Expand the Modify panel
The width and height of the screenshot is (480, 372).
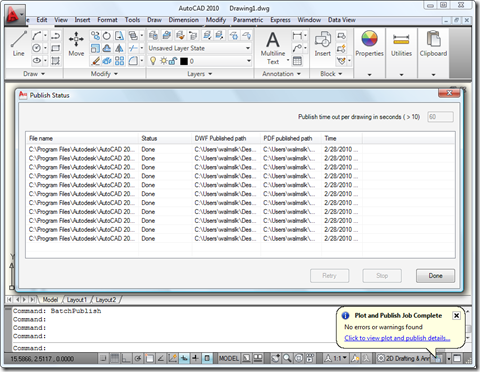pyautogui.click(x=104, y=74)
